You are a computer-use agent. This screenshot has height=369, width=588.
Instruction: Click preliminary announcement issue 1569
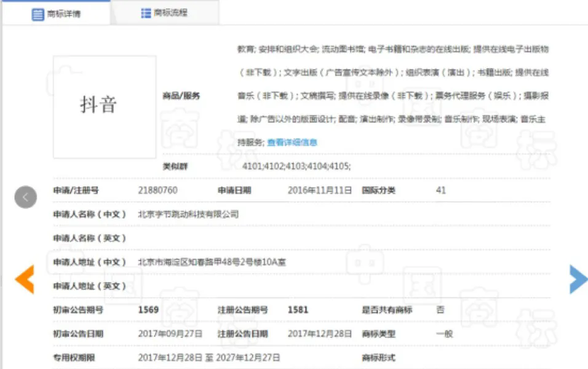[x=148, y=310]
